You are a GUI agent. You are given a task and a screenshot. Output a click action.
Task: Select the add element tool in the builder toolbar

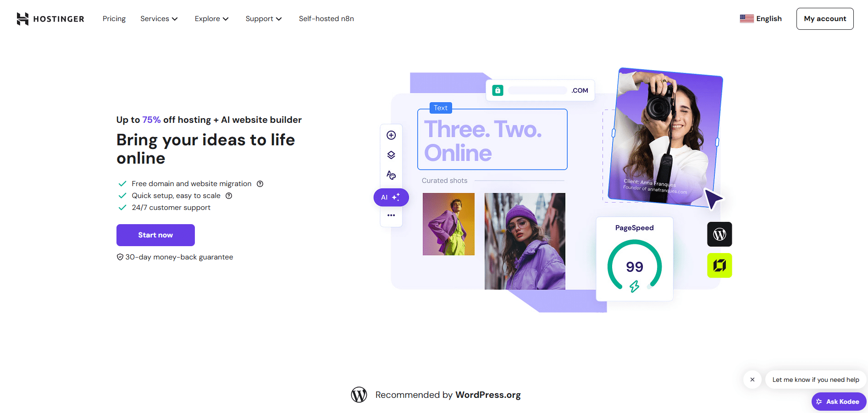391,135
